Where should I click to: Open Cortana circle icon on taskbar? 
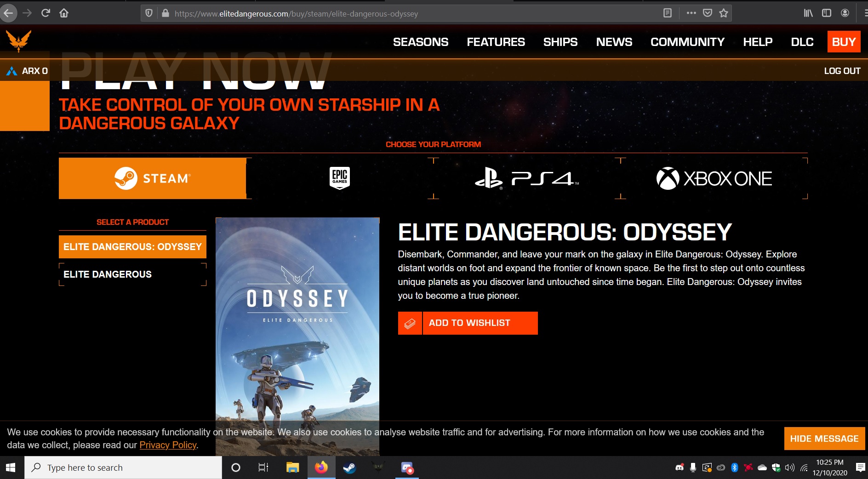pos(236,468)
